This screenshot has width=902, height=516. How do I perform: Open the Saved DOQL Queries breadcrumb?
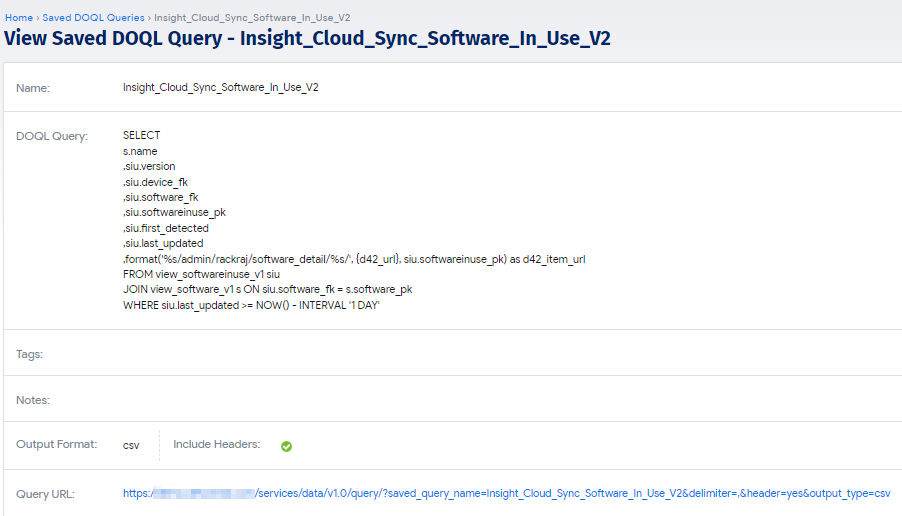(x=94, y=18)
